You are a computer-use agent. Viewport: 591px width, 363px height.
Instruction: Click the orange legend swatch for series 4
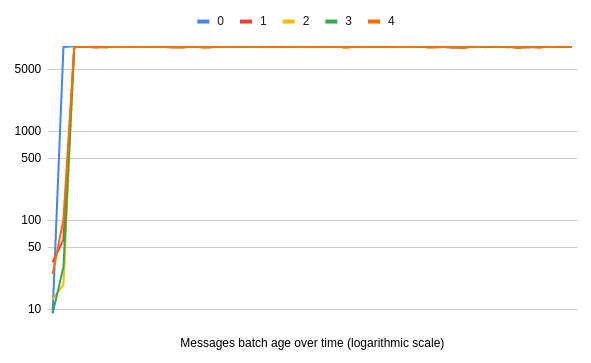point(374,21)
